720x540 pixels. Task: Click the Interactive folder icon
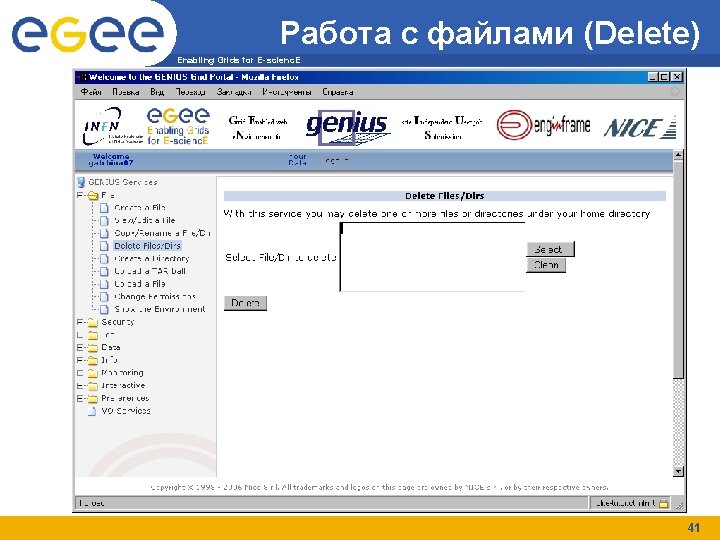93,386
